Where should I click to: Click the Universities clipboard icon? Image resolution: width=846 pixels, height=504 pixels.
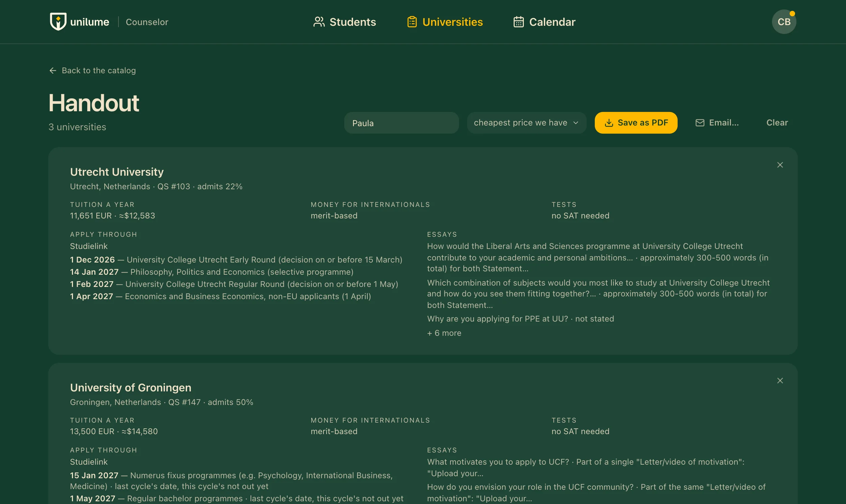412,22
